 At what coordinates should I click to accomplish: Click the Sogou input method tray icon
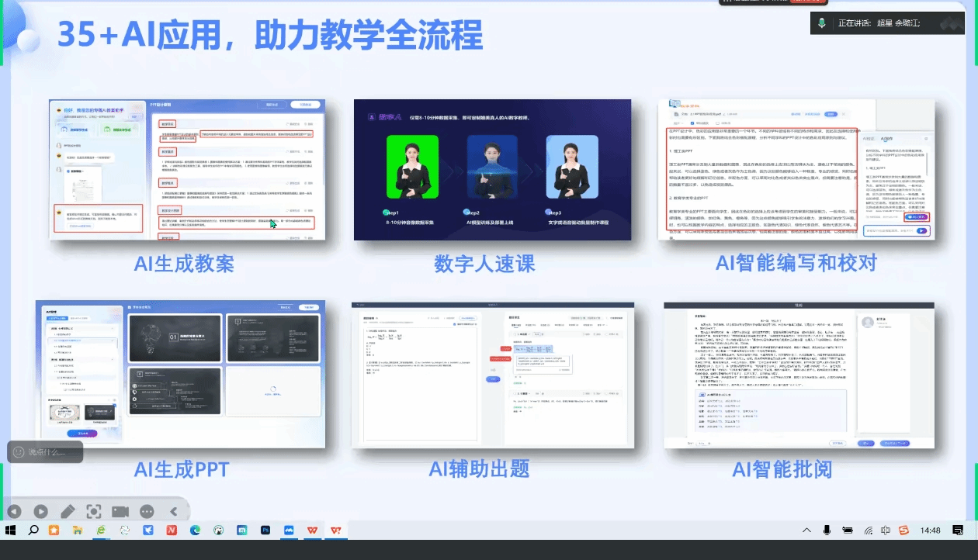[903, 531]
